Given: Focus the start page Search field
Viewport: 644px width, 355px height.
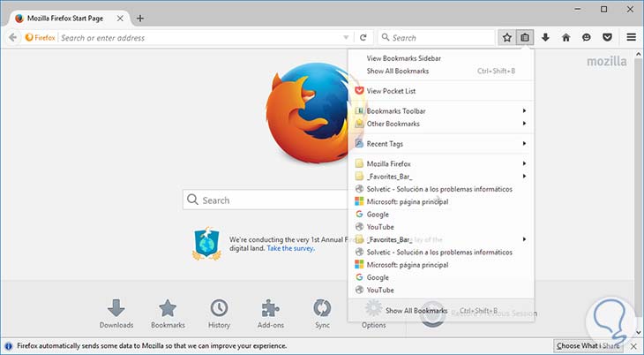Looking at the screenshot, I should (267, 200).
